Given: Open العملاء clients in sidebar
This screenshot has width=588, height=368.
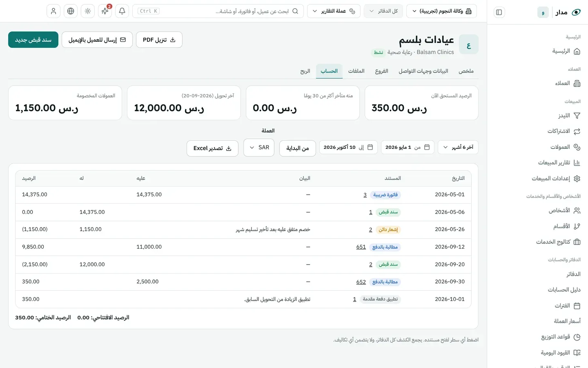Looking at the screenshot, I should tap(568, 83).
